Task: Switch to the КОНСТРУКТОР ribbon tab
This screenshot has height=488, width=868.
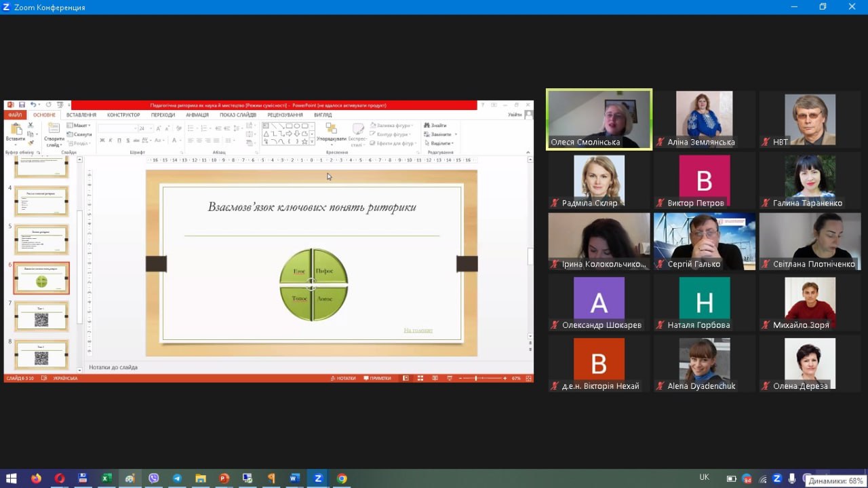Action: (123, 115)
